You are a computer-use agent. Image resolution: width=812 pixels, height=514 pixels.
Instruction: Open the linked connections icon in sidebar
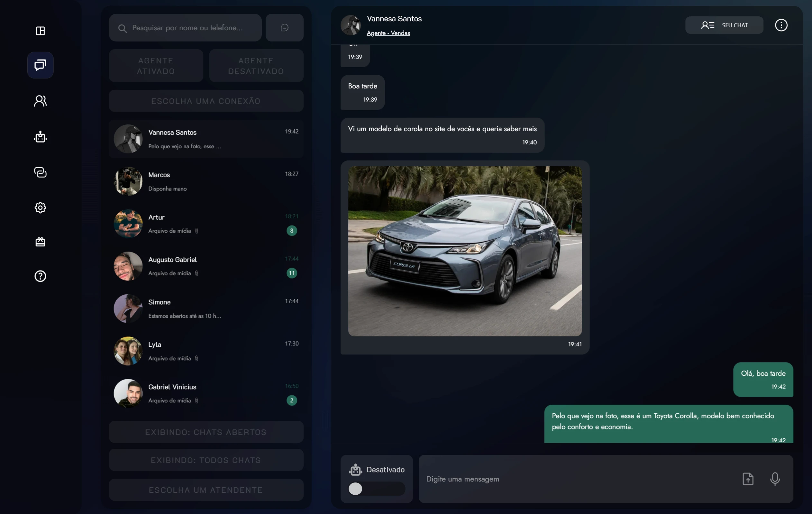40,172
